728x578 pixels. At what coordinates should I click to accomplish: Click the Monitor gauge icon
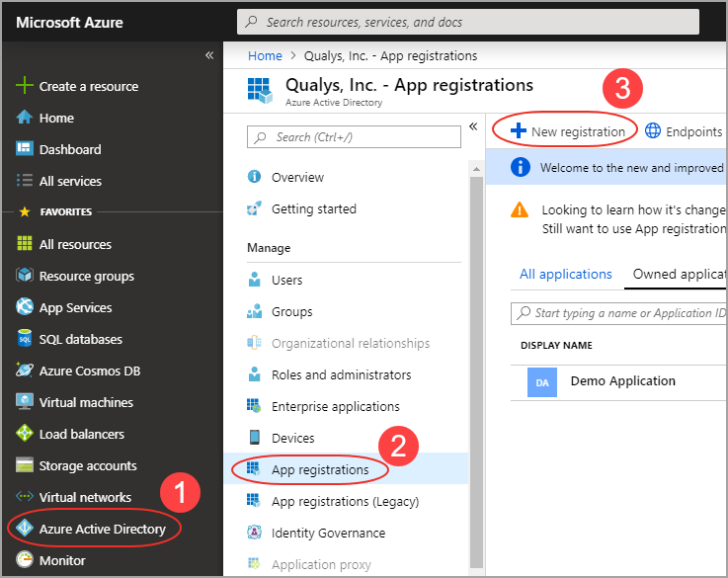pyautogui.click(x=24, y=559)
